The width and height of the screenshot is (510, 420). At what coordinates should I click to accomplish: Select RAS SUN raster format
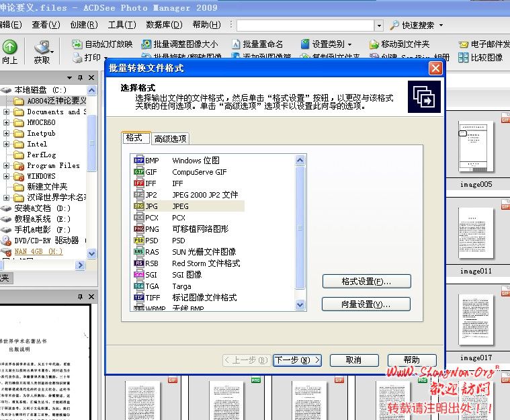click(188, 252)
